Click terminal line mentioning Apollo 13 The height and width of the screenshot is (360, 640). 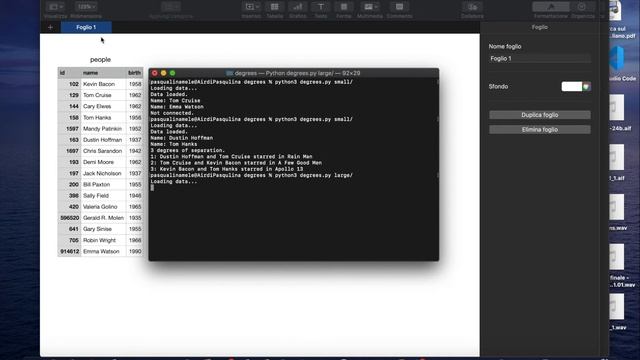[x=227, y=169]
